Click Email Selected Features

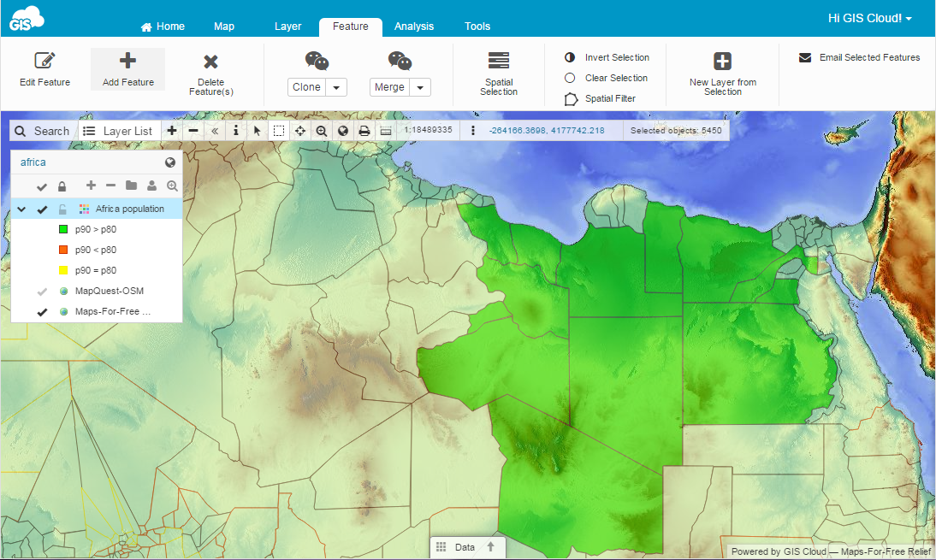pyautogui.click(x=868, y=57)
